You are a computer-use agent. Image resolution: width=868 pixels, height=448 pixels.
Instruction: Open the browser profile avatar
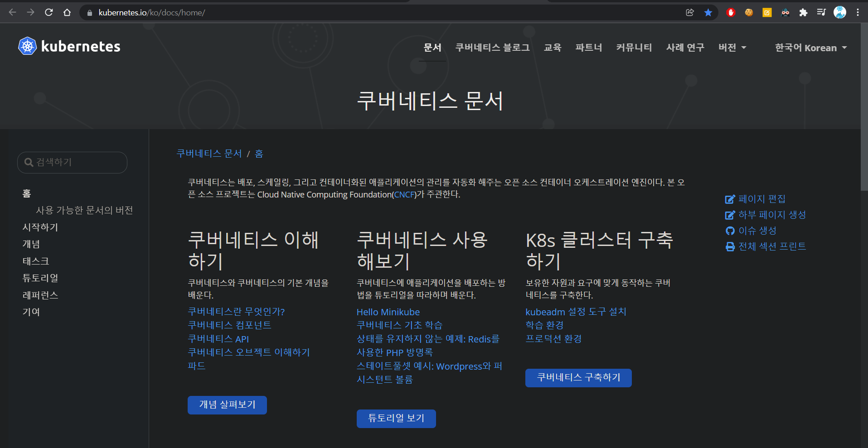[840, 12]
